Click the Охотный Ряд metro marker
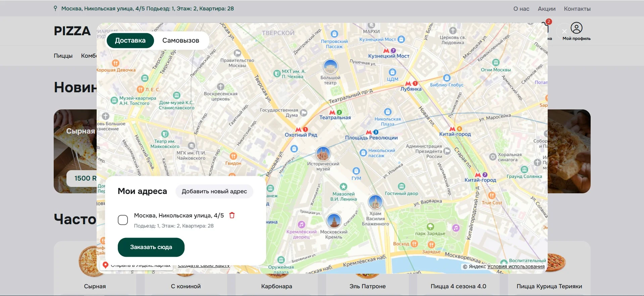 [x=298, y=130]
